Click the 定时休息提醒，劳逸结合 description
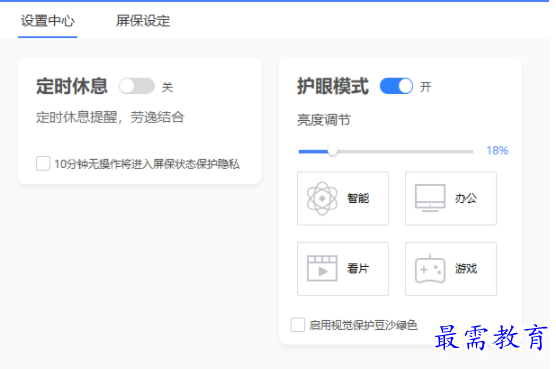The height and width of the screenshot is (369, 556). click(110, 117)
